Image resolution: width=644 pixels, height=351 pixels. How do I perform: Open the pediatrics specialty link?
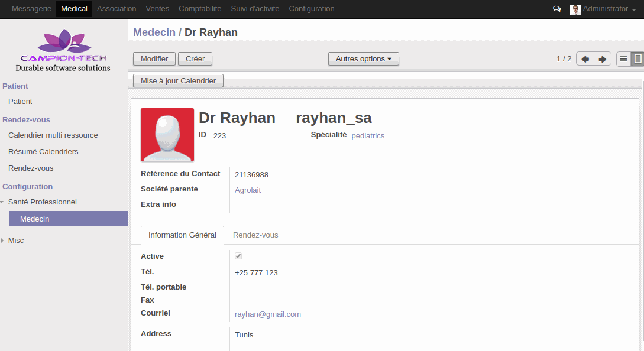point(368,135)
